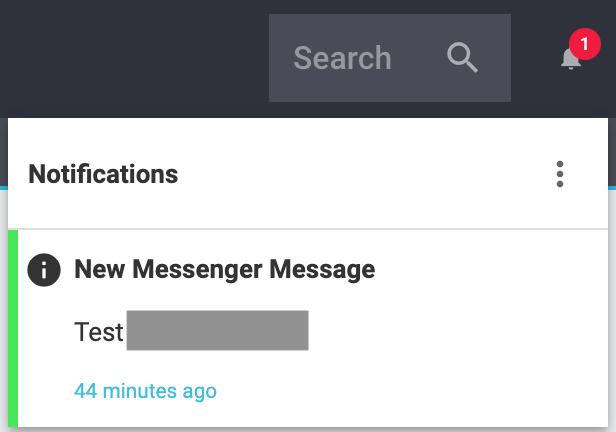The height and width of the screenshot is (432, 616).
Task: Click the info icon beside New Messenger Message
Action: click(44, 270)
